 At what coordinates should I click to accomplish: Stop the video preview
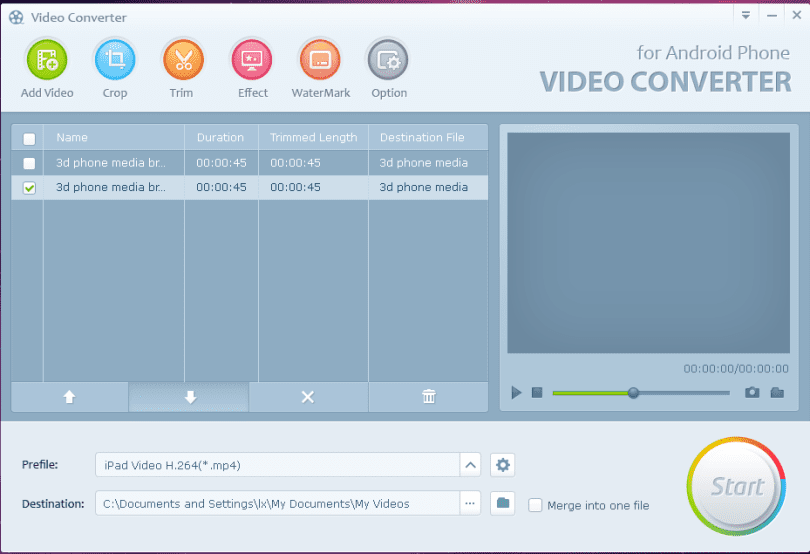tap(537, 393)
